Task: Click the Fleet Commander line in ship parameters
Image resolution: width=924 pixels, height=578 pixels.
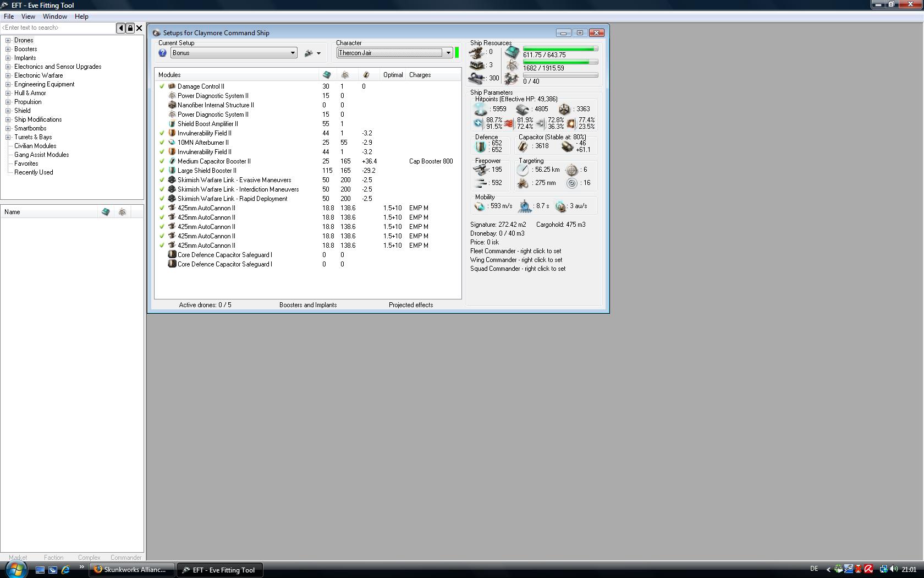Action: click(x=516, y=251)
